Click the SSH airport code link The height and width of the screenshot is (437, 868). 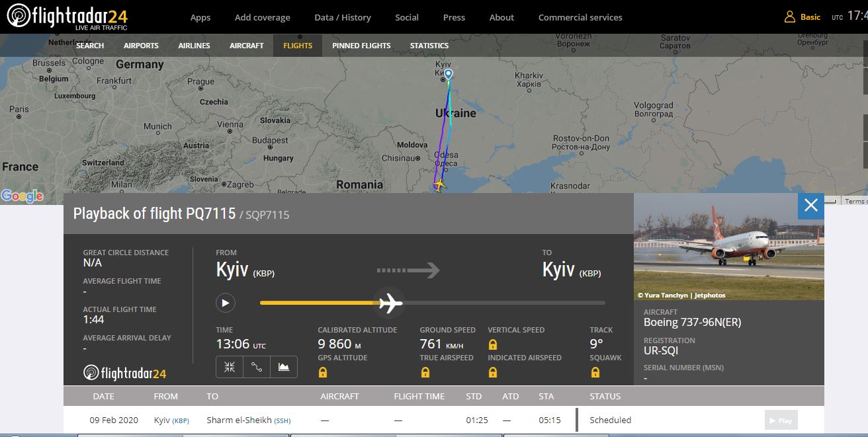coord(282,420)
